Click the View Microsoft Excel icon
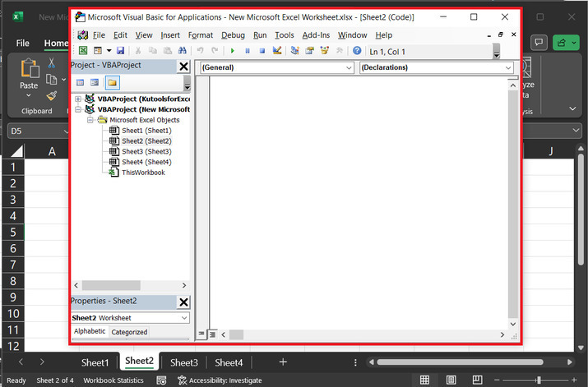This screenshot has height=387, width=588. pyautogui.click(x=82, y=51)
